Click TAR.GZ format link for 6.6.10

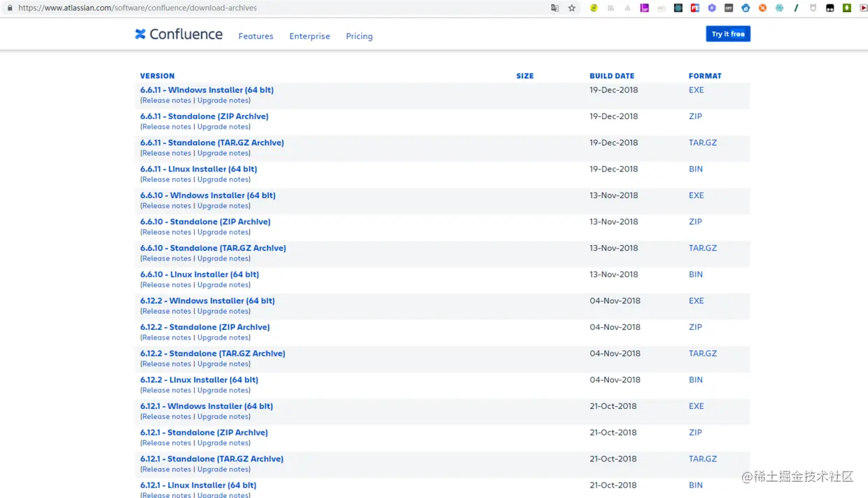click(703, 248)
